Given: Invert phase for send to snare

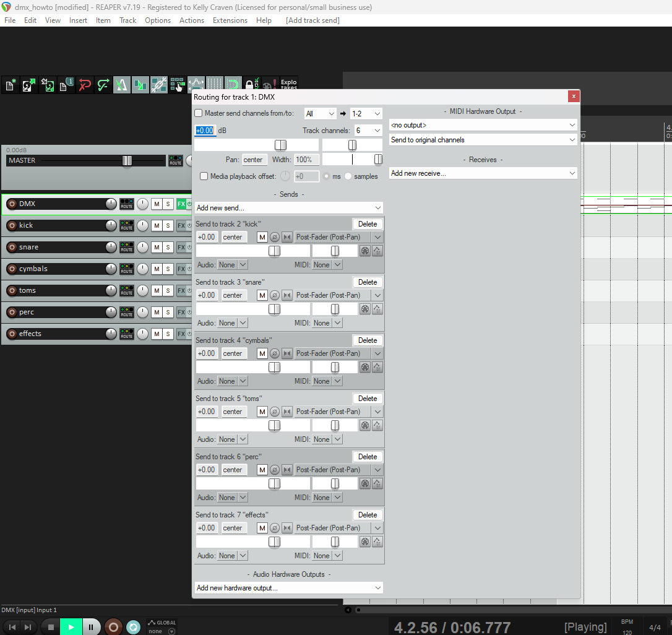Looking at the screenshot, I should (x=275, y=295).
